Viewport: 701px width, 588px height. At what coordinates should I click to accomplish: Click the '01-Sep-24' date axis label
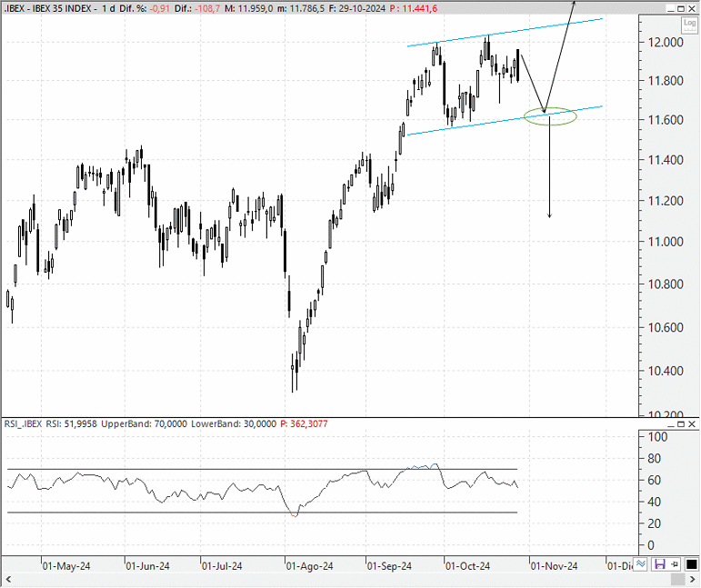click(389, 566)
